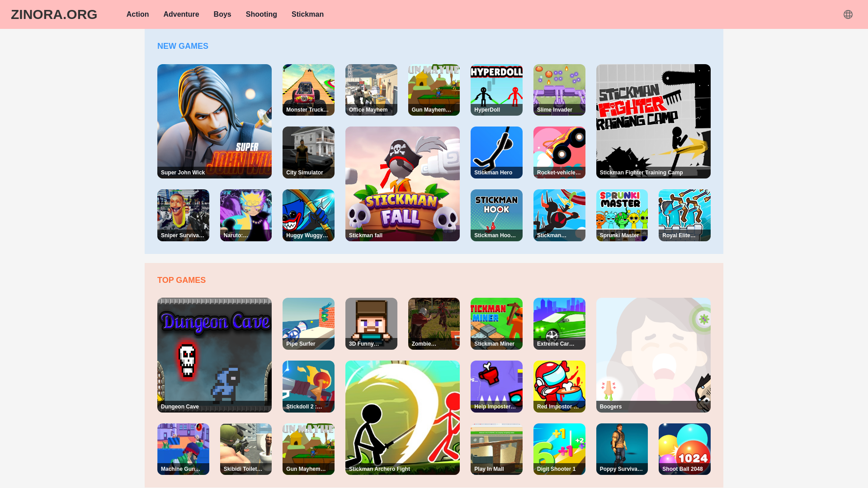Open Stickman Fighter Training Camp
868x488 pixels.
pyautogui.click(x=653, y=121)
